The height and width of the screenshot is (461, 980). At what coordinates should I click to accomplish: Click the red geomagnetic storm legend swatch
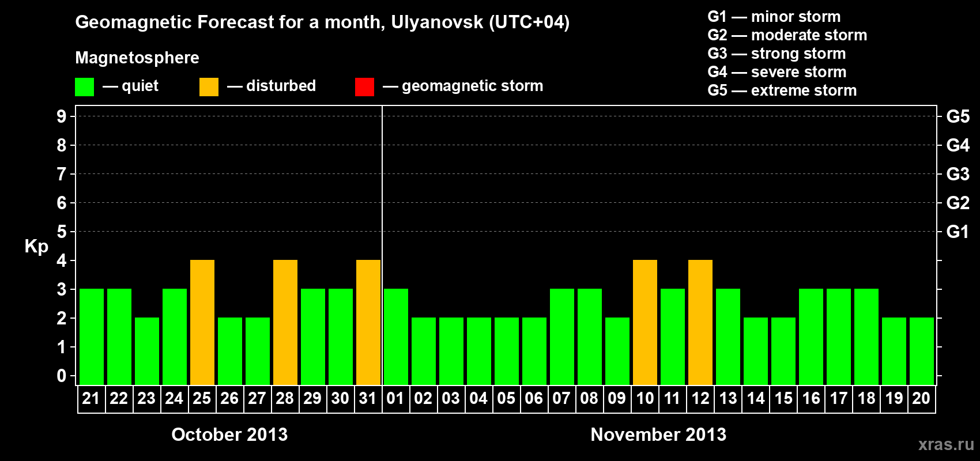point(365,87)
